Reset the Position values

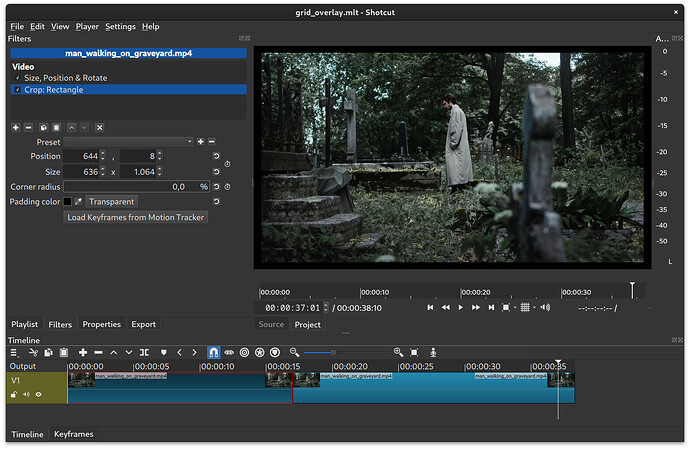216,156
